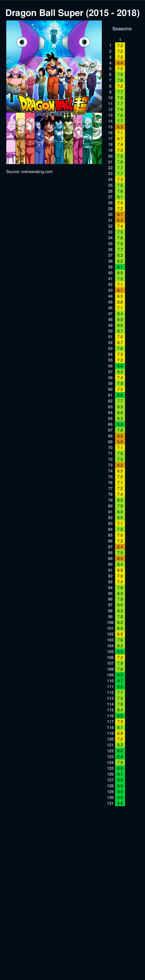
Task: Click the row label for episode 100
Action: click(110, 622)
